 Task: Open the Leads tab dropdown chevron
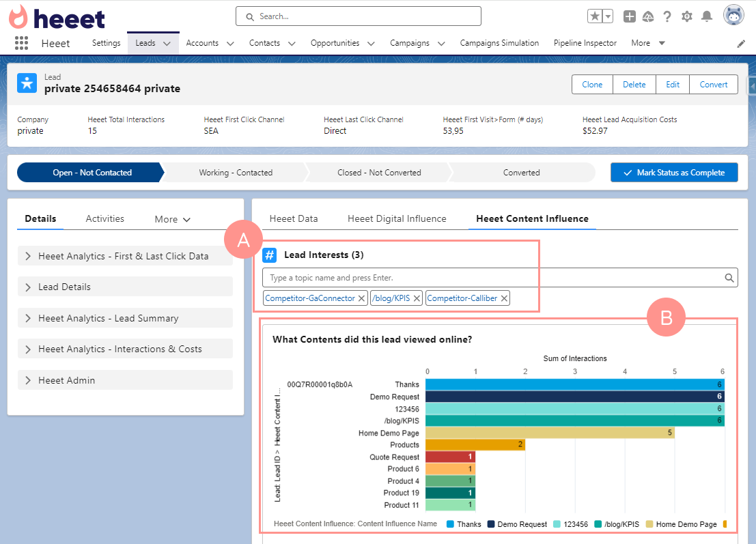(x=167, y=44)
